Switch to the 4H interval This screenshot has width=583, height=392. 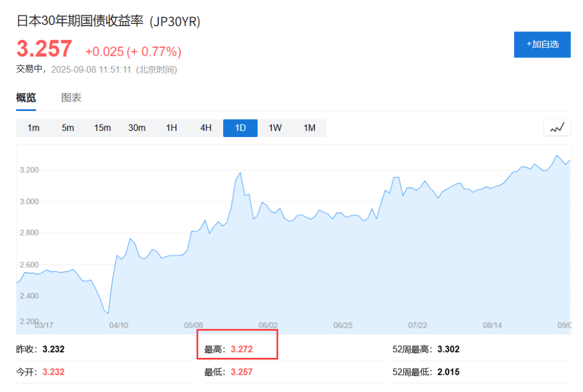[x=206, y=128]
